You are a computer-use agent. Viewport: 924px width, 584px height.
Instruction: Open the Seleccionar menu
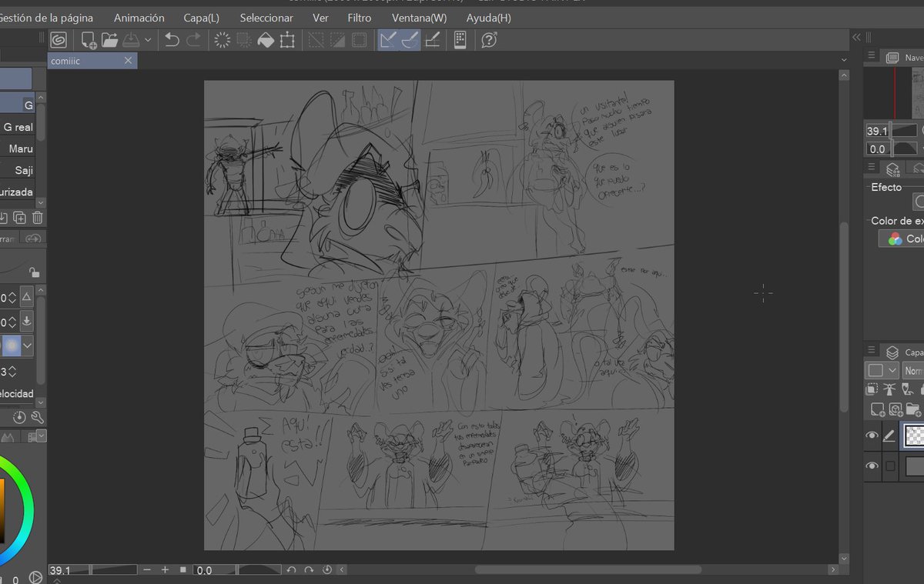(x=266, y=18)
